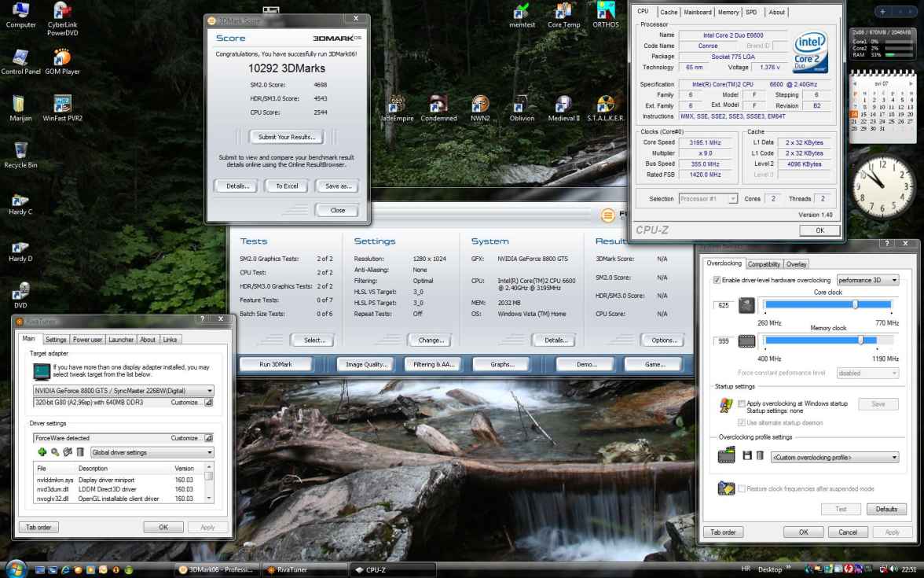Enable Apply overclocking at Windows startup
The height and width of the screenshot is (578, 924).
(x=742, y=403)
